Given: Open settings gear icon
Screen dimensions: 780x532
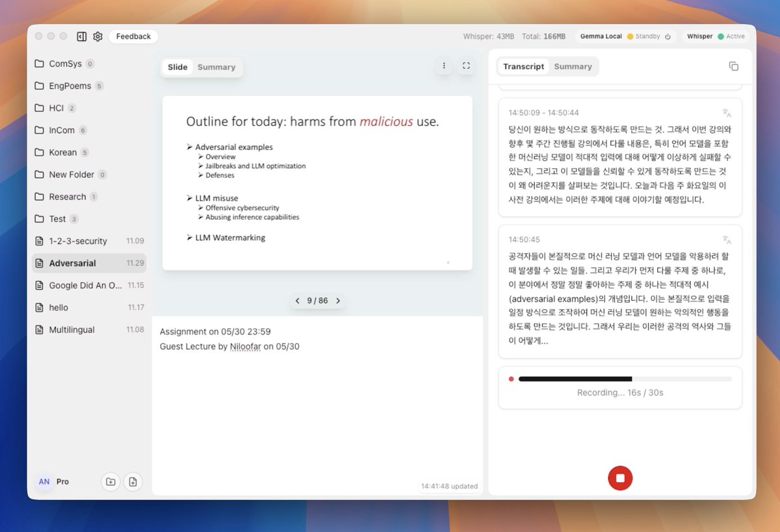Looking at the screenshot, I should (97, 36).
